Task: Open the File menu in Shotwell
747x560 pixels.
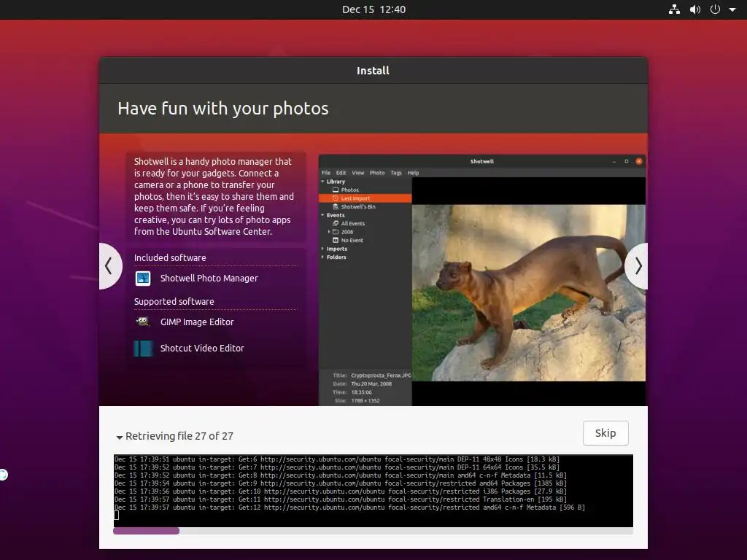Action: [326, 173]
